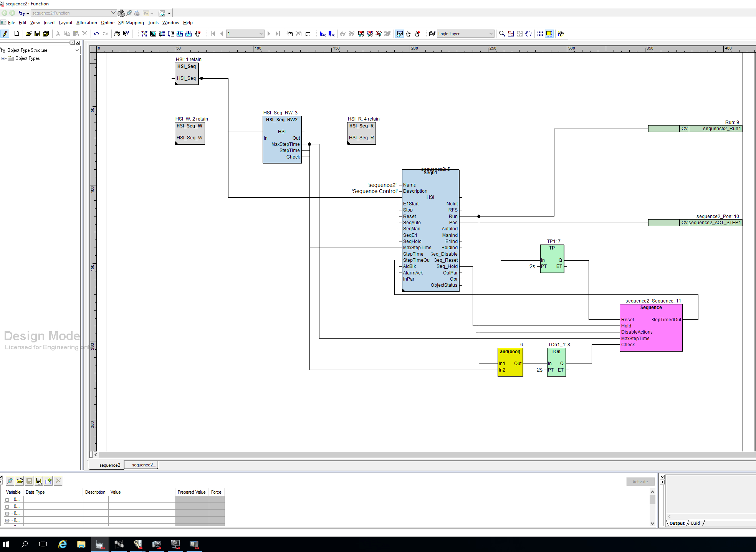Select the HSI_Seq_RW2 function block

tap(282, 140)
